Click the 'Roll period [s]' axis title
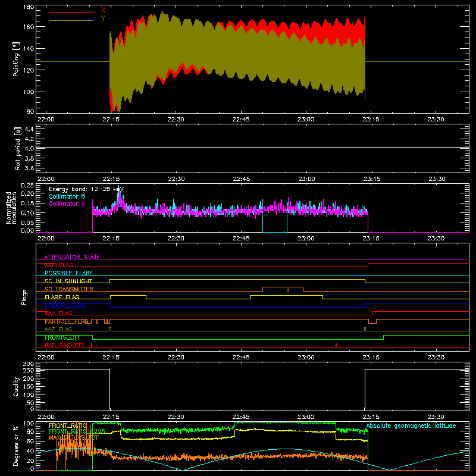Screen dimensions: 476x476 click(18, 148)
